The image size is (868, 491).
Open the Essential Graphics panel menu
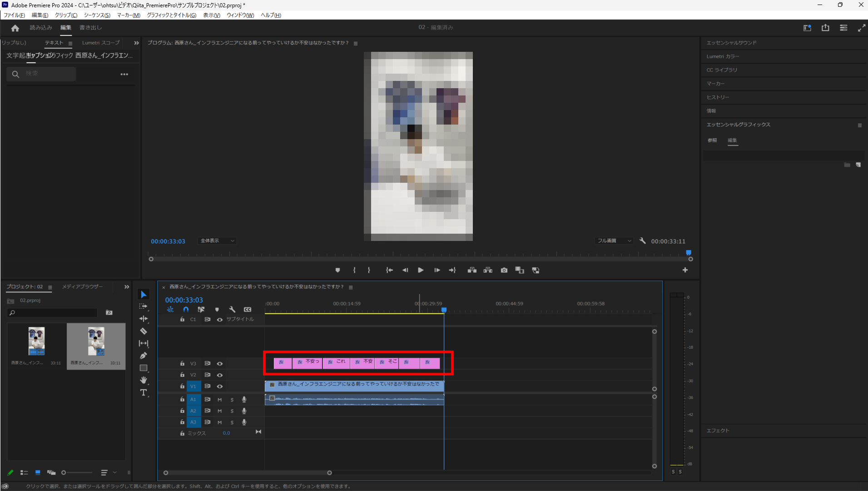(860, 125)
